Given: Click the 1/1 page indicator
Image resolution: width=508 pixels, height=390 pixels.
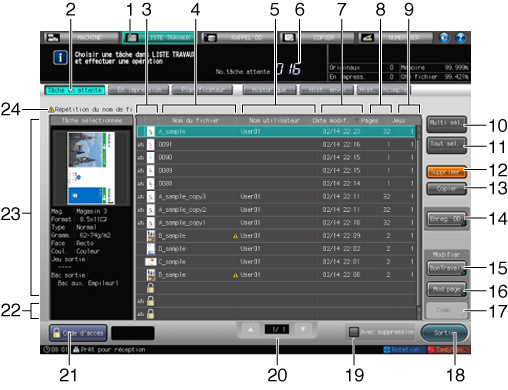Looking at the screenshot, I should 277,330.
